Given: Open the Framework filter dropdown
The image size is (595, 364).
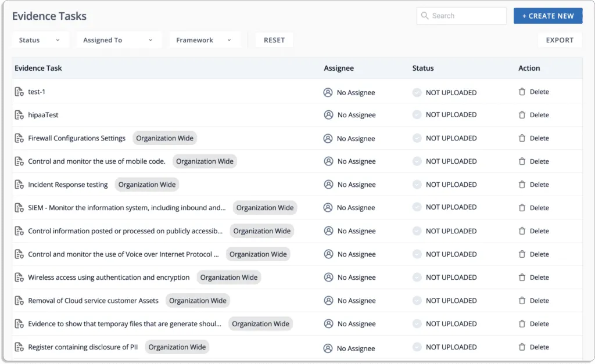Looking at the screenshot, I should 205,40.
